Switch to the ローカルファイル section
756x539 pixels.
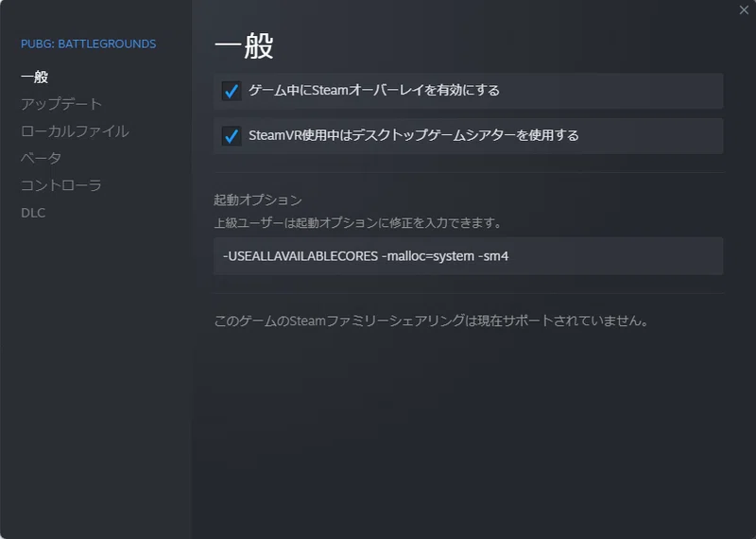75,131
